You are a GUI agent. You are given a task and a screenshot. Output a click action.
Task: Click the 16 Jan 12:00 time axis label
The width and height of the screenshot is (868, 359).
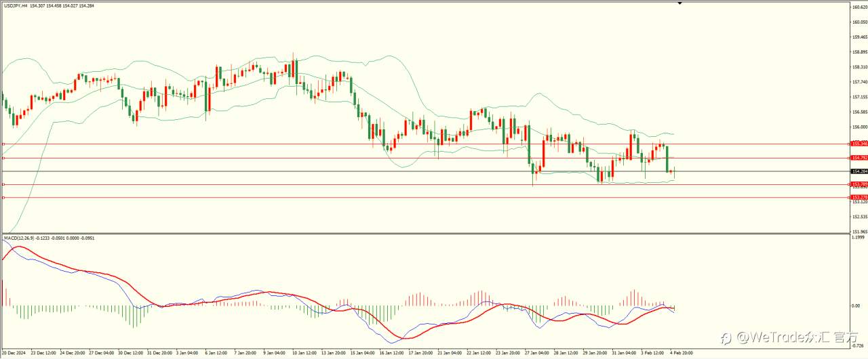(x=393, y=353)
